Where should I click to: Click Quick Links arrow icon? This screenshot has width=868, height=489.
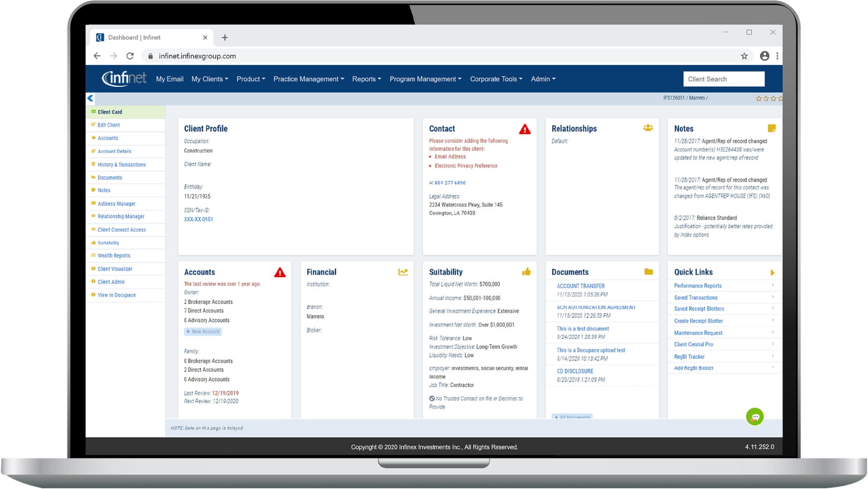(x=773, y=273)
